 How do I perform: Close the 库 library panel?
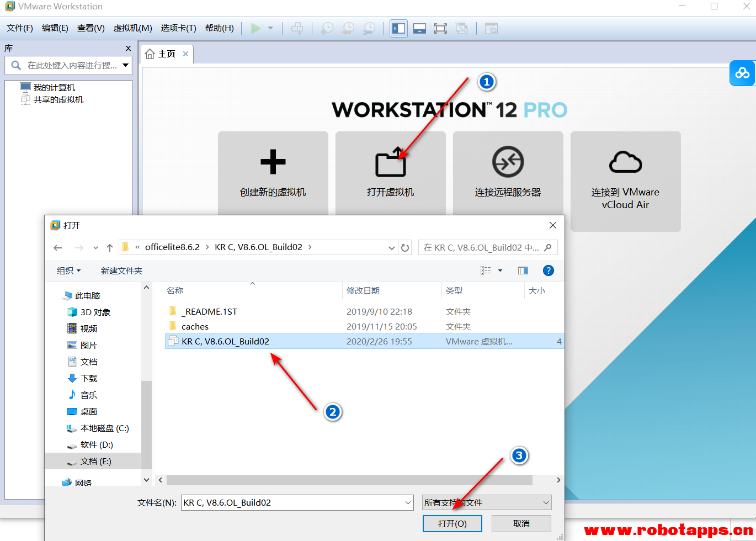[x=128, y=49]
